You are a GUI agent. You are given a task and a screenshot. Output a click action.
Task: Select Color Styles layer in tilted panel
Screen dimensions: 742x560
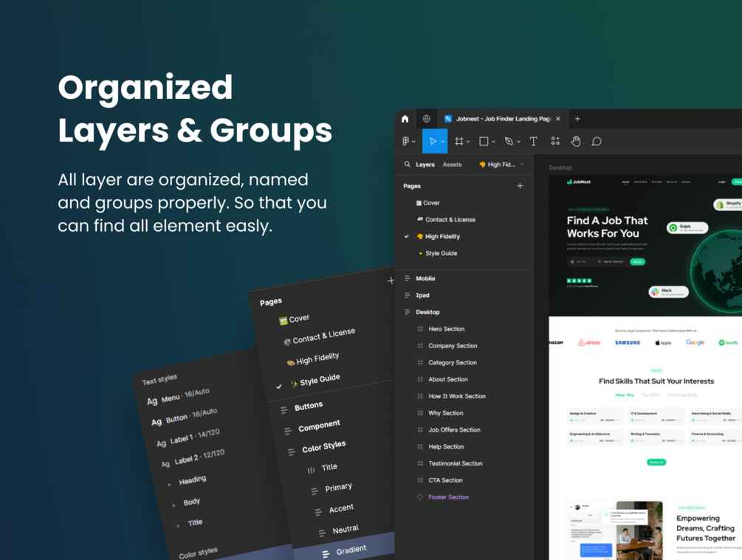[323, 446]
